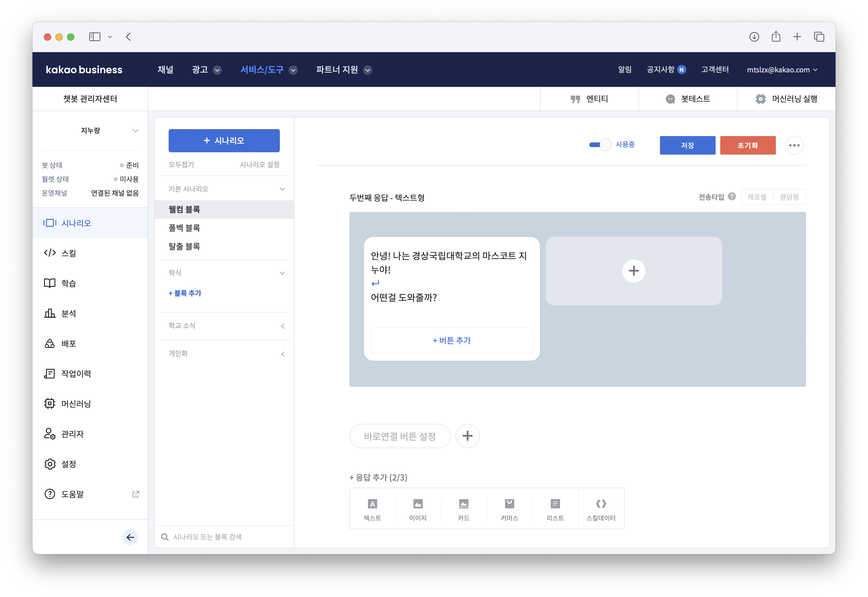Click the add block link
Screen dimensions: 868x597
tap(185, 293)
